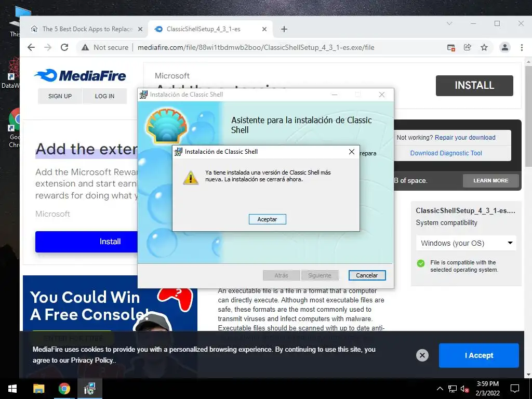Click the muted volume tray icon
The width and height of the screenshot is (532, 399).
coord(465,389)
